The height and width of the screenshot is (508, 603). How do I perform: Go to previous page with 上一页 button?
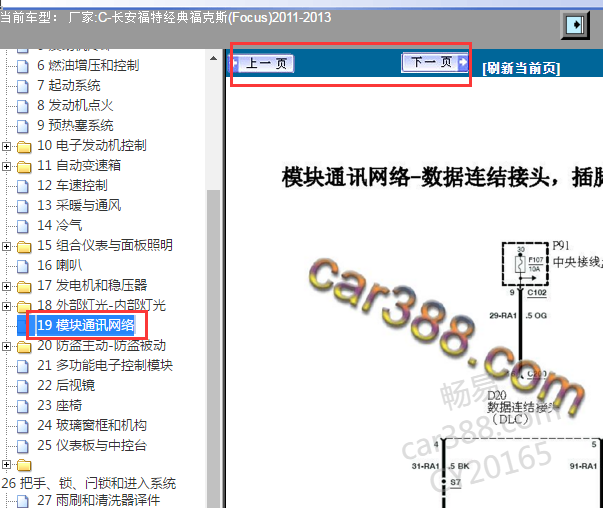pyautogui.click(x=262, y=63)
